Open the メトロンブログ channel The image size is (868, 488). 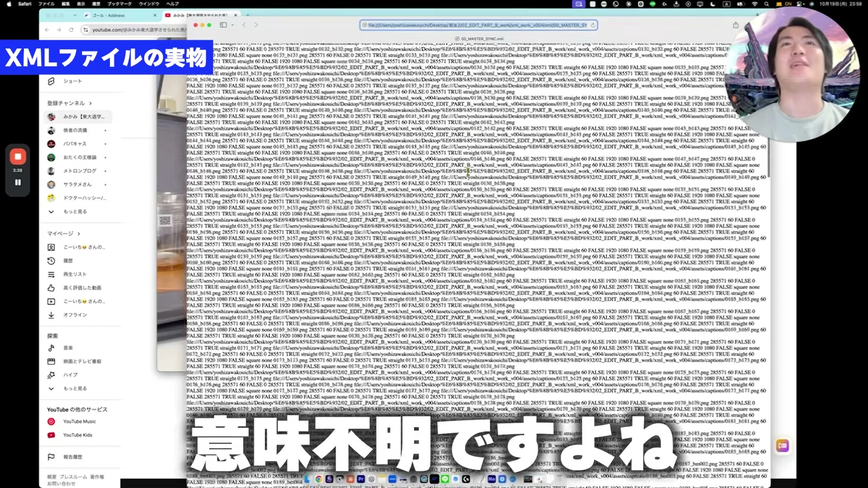click(x=79, y=171)
